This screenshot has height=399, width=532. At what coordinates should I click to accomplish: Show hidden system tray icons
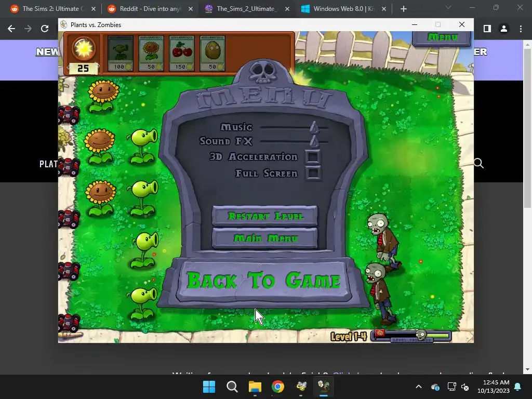point(419,387)
